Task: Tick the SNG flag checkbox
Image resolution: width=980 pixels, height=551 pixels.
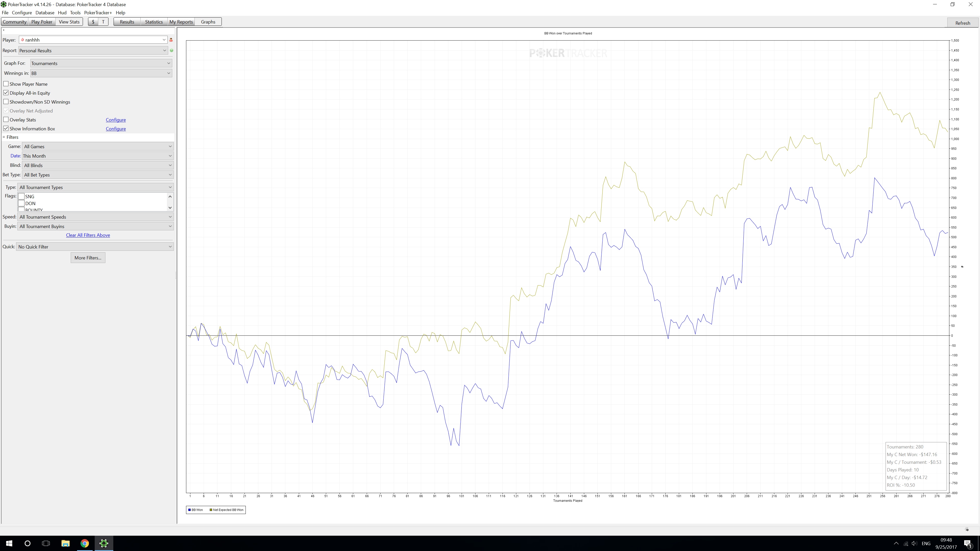Action: tap(22, 196)
